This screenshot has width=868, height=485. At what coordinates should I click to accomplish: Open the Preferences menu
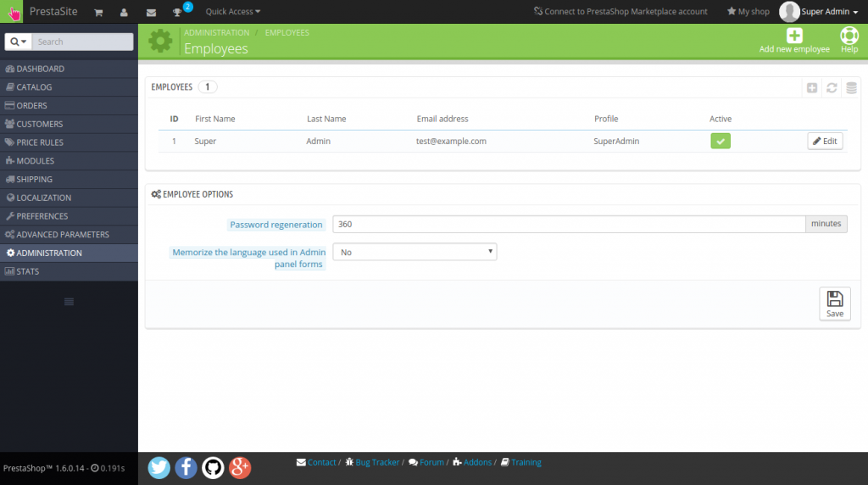point(69,216)
